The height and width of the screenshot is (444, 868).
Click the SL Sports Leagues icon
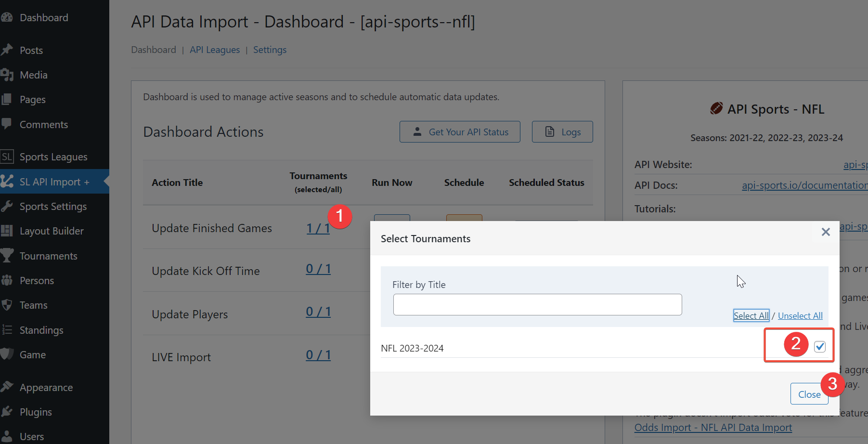[x=7, y=157]
